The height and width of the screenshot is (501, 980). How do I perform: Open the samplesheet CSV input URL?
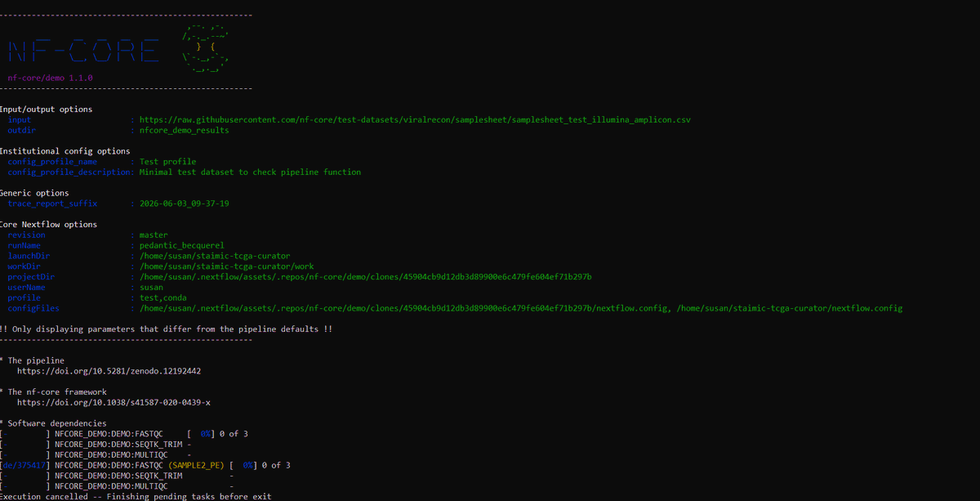point(415,119)
